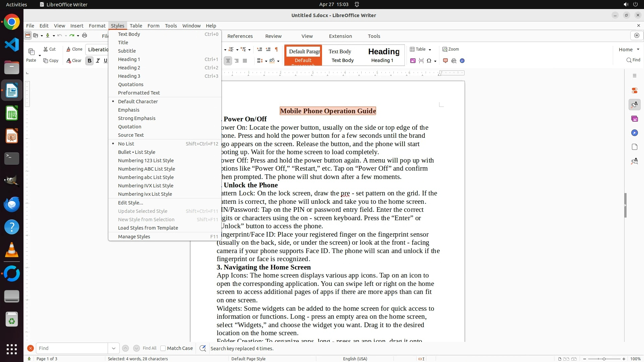644x362 pixels.
Task: Toggle Bold formatting button
Action: click(x=90, y=61)
